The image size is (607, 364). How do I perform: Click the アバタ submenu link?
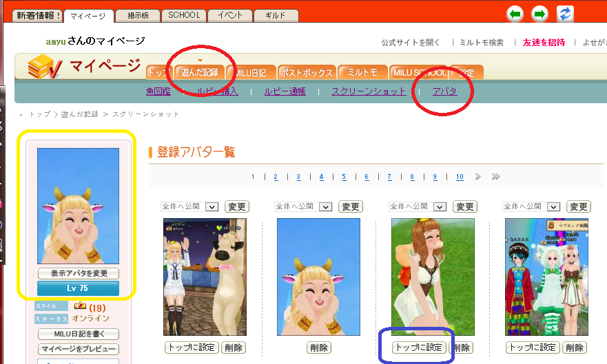[444, 92]
